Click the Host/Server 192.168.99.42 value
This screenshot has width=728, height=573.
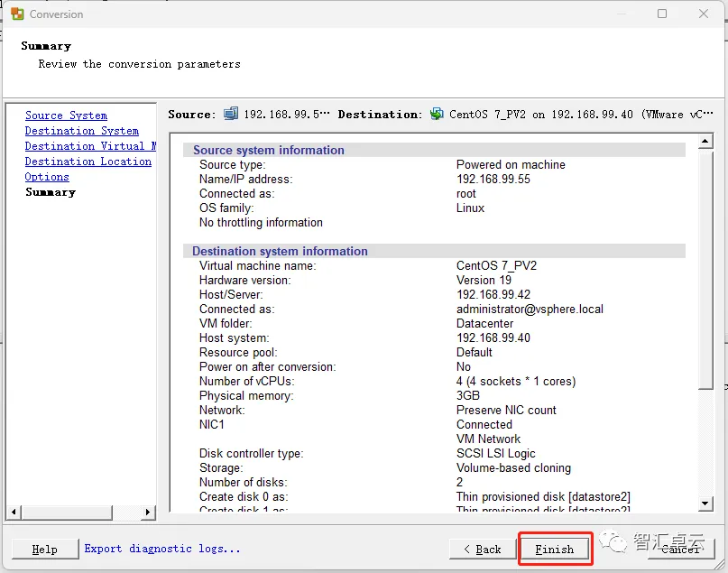pyautogui.click(x=493, y=294)
